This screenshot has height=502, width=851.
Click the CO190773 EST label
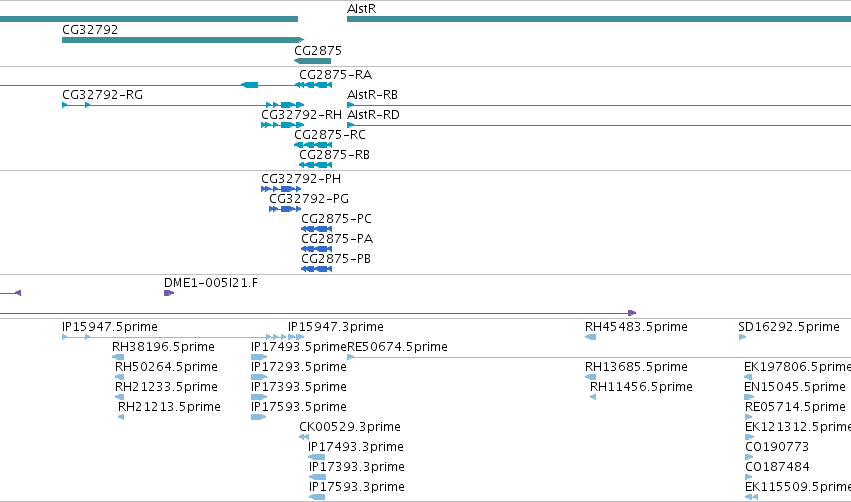(777, 447)
